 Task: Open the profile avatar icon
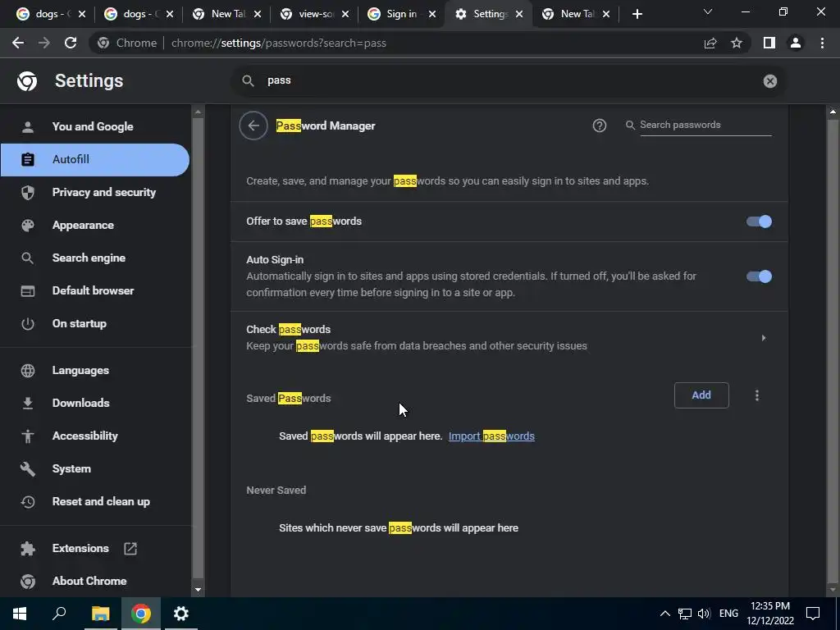tap(796, 43)
